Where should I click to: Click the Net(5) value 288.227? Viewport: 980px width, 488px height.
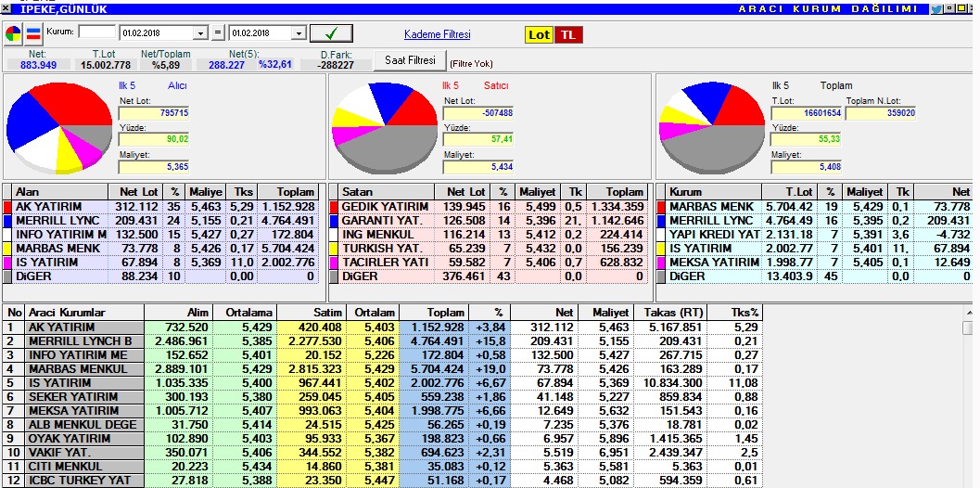point(227,64)
